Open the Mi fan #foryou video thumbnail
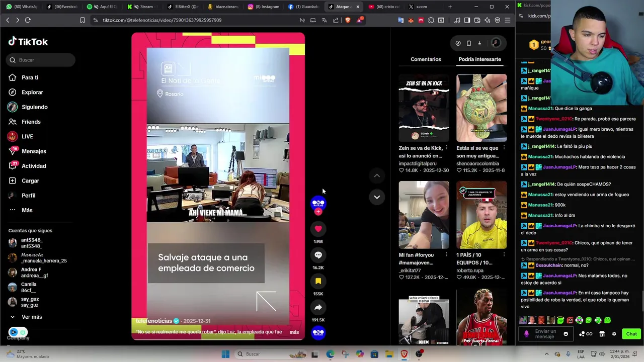This screenshot has height=362, width=644. pyautogui.click(x=424, y=215)
